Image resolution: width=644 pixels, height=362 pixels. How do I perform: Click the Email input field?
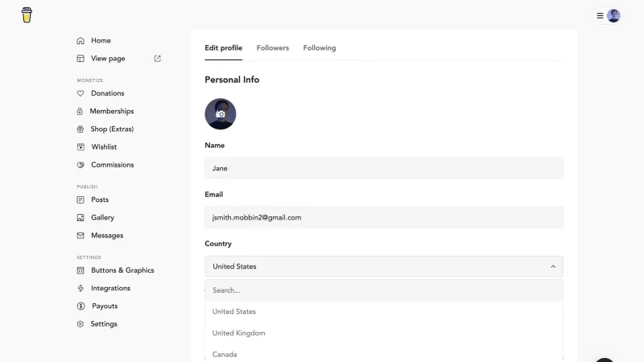[x=384, y=217]
